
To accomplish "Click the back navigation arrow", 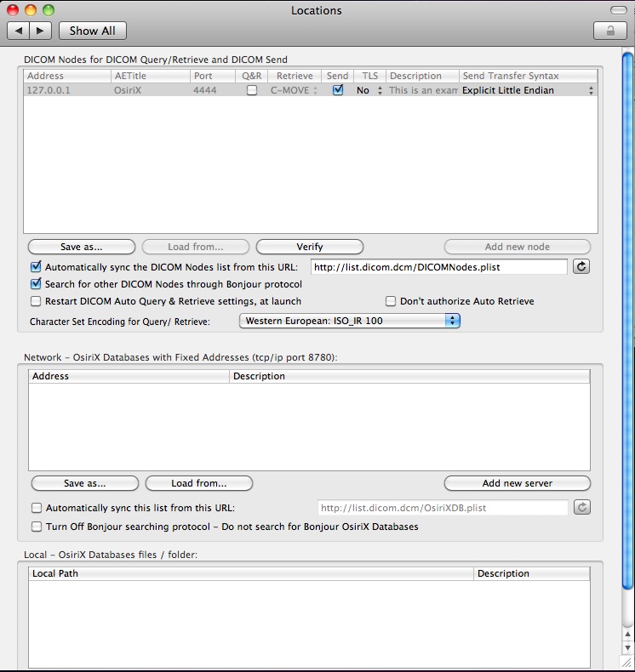I will coord(19,31).
